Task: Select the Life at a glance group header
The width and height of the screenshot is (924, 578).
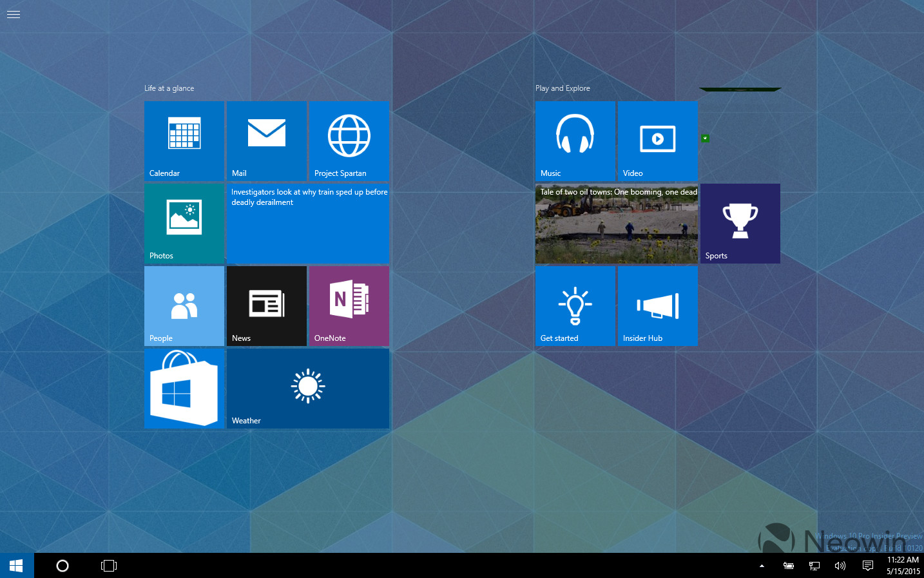Action: 169,88
